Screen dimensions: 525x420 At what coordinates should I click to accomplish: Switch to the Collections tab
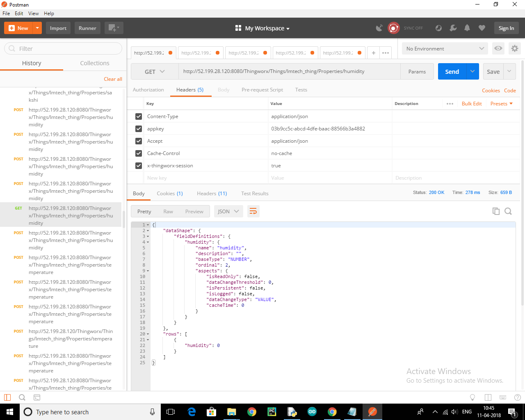[95, 63]
